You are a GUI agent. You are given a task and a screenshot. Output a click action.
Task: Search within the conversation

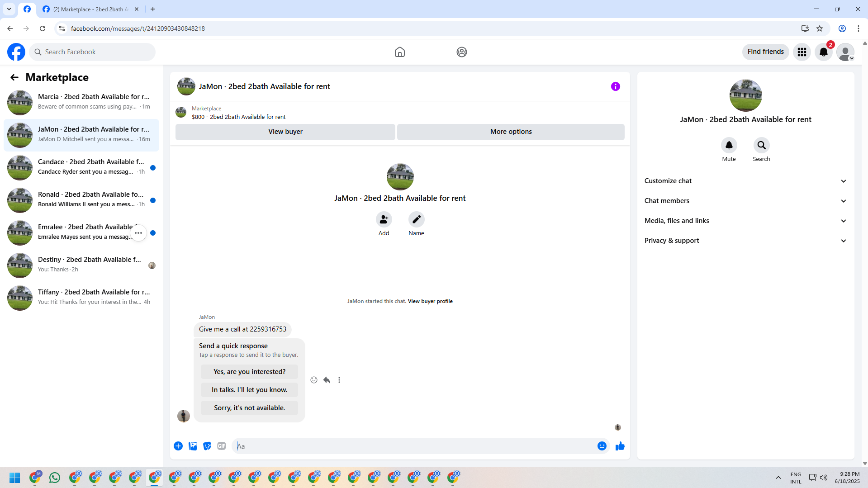762,145
